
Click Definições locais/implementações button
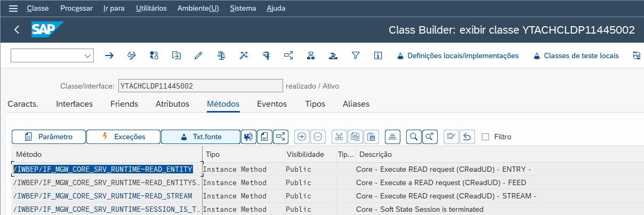[x=457, y=55]
